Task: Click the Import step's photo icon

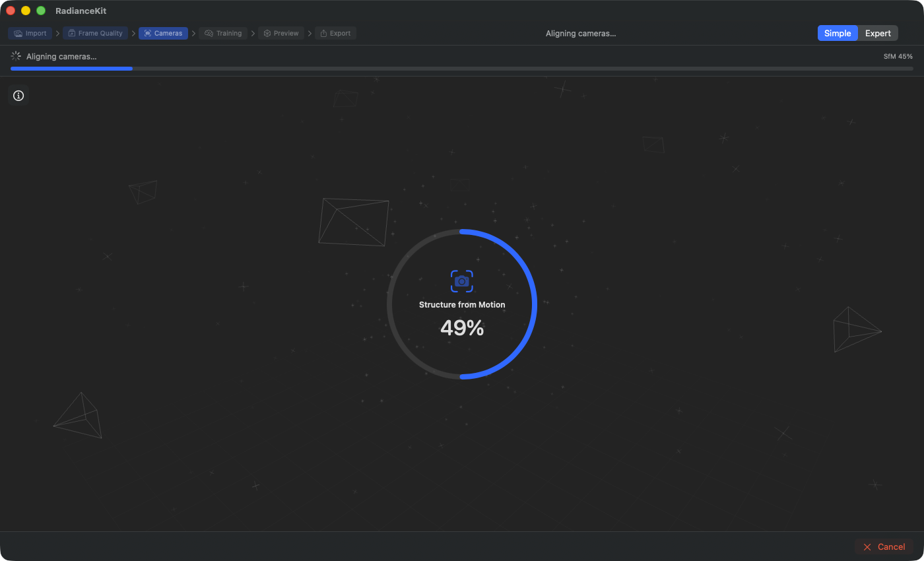Action: pos(18,33)
